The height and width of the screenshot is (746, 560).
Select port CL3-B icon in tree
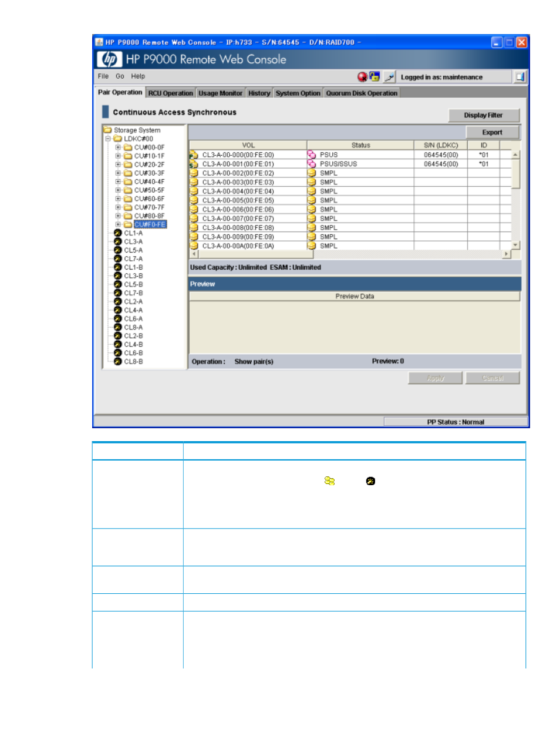coord(117,275)
